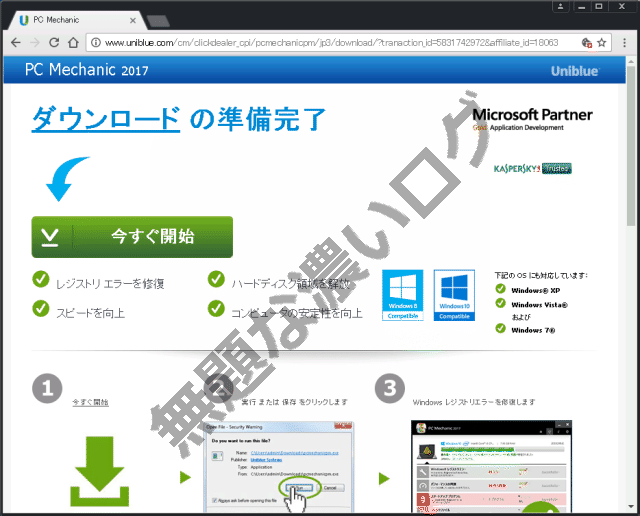Click the Security Warning dialog screenshot

pyautogui.click(x=278, y=467)
